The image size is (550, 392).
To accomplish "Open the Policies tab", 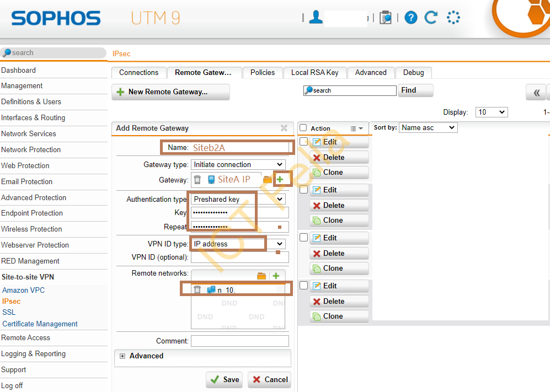I will tap(263, 73).
